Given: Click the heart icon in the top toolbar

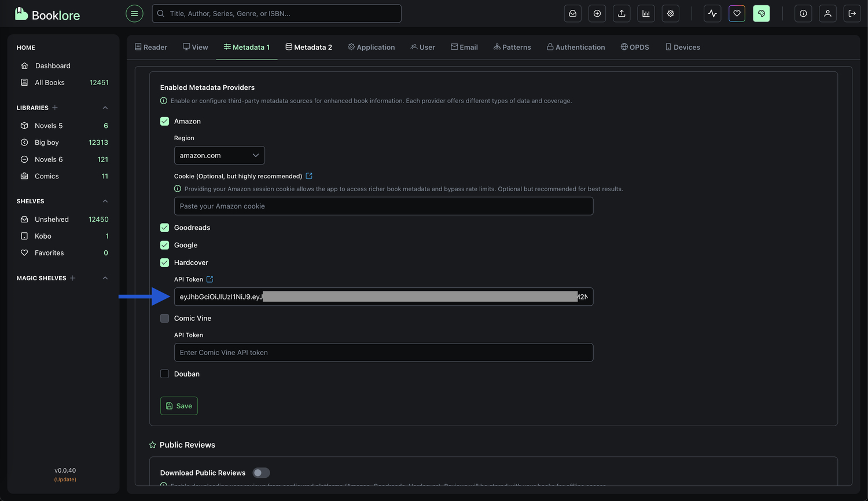Looking at the screenshot, I should pos(737,13).
